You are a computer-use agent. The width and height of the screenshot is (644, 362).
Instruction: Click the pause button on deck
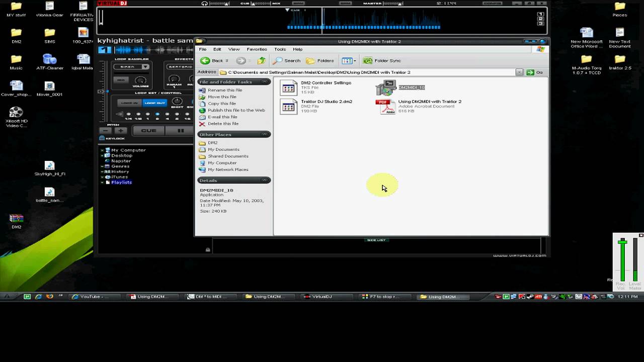[x=181, y=131]
